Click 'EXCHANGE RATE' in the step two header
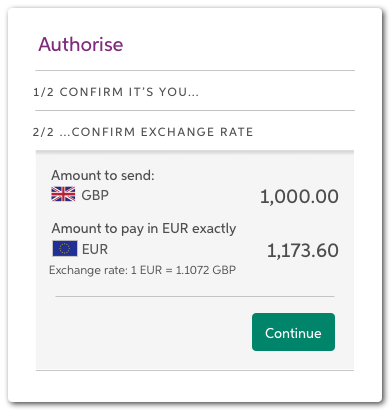This screenshot has height=410, width=390. 197,132
